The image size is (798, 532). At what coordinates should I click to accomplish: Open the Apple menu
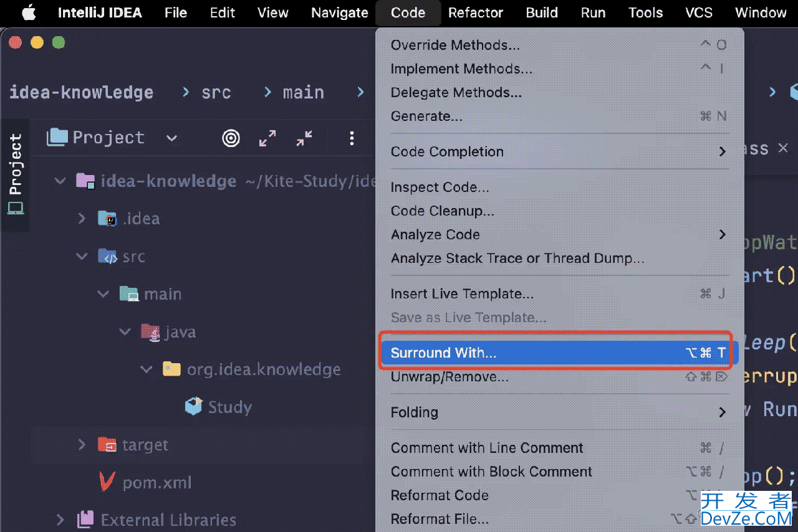pyautogui.click(x=29, y=12)
